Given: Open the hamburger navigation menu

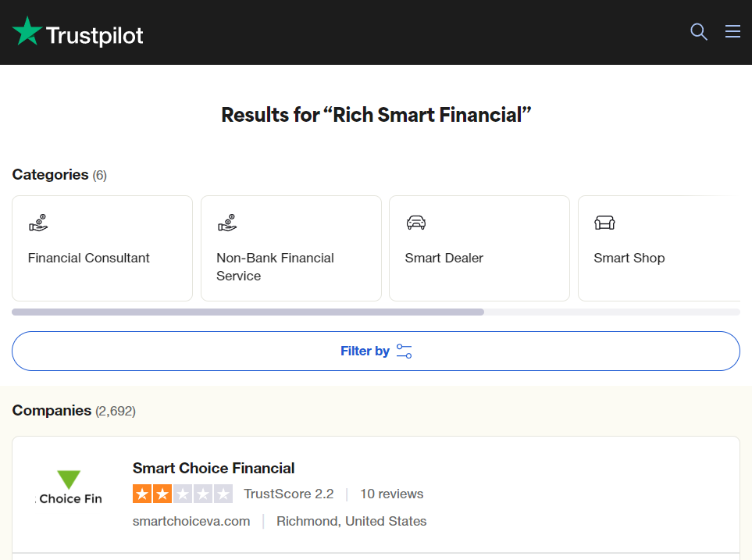Looking at the screenshot, I should point(732,31).
